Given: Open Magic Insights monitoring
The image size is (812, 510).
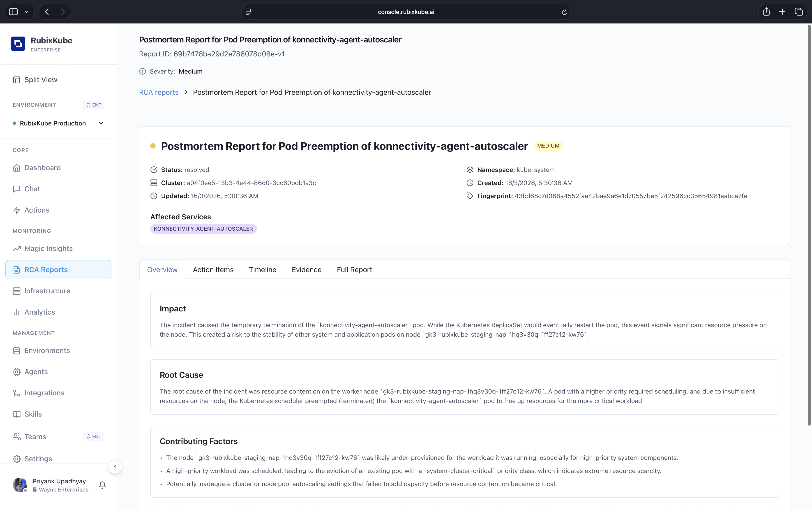Looking at the screenshot, I should (48, 248).
